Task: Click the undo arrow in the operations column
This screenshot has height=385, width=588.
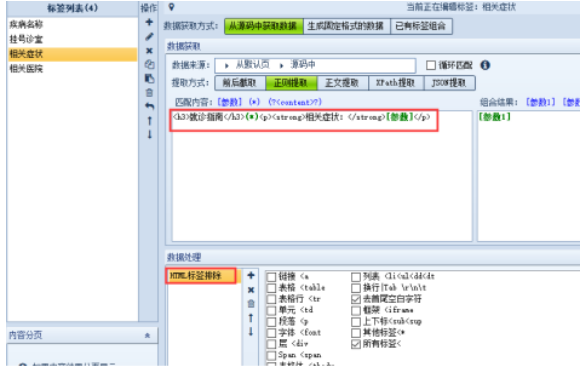Action: pos(149,106)
